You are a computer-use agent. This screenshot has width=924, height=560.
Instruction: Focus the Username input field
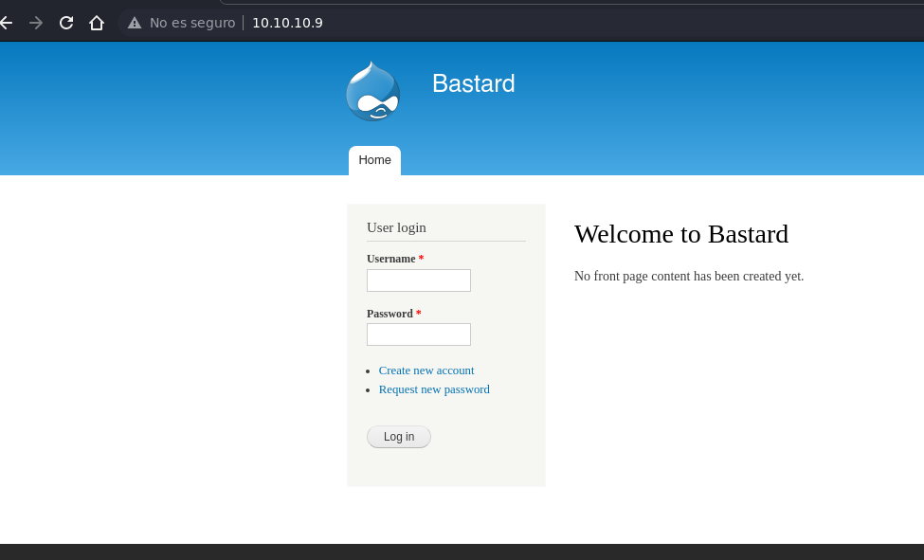[418, 280]
